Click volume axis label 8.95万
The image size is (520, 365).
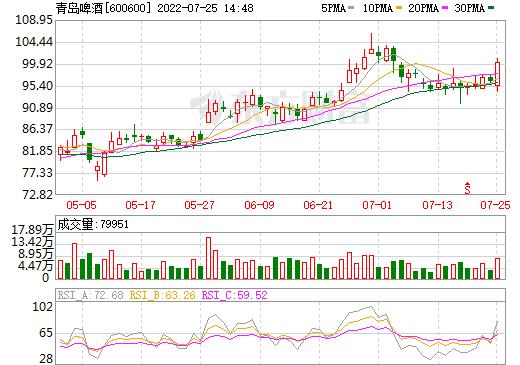pyautogui.click(x=35, y=254)
